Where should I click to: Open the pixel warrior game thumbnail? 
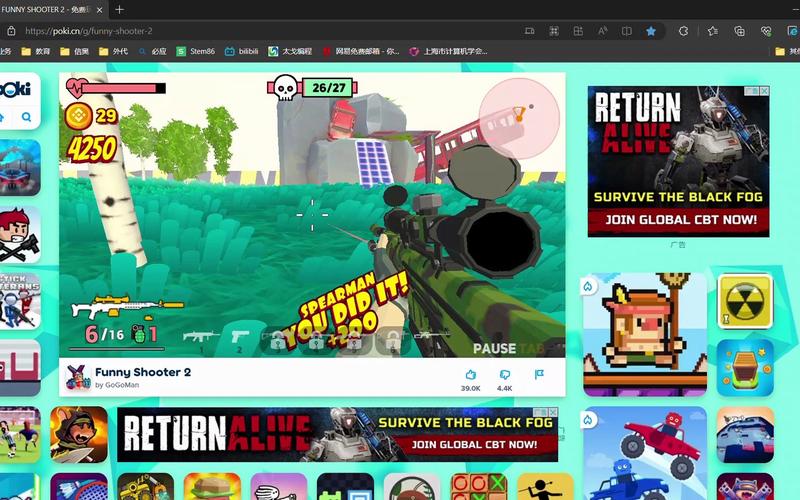coord(645,334)
